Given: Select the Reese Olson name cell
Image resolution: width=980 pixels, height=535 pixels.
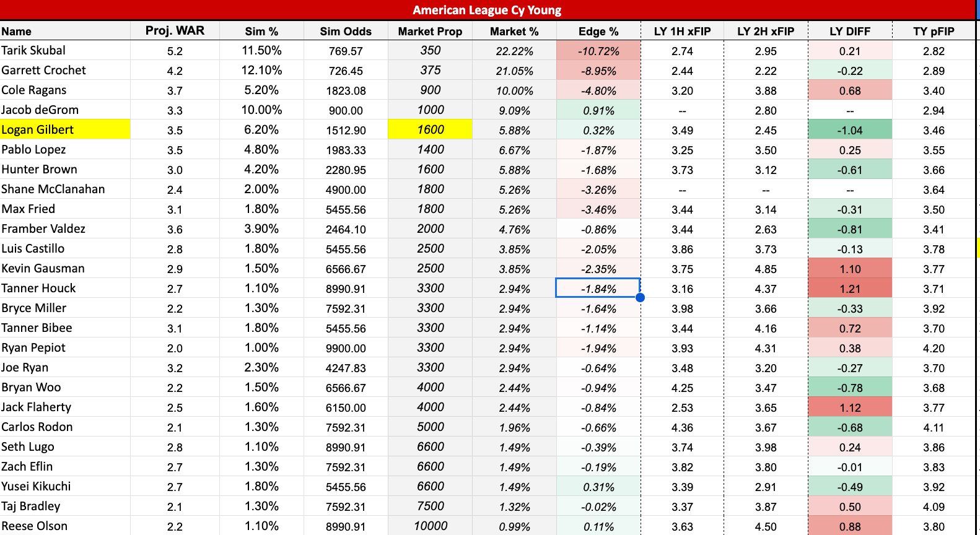Looking at the screenshot, I should [x=65, y=526].
